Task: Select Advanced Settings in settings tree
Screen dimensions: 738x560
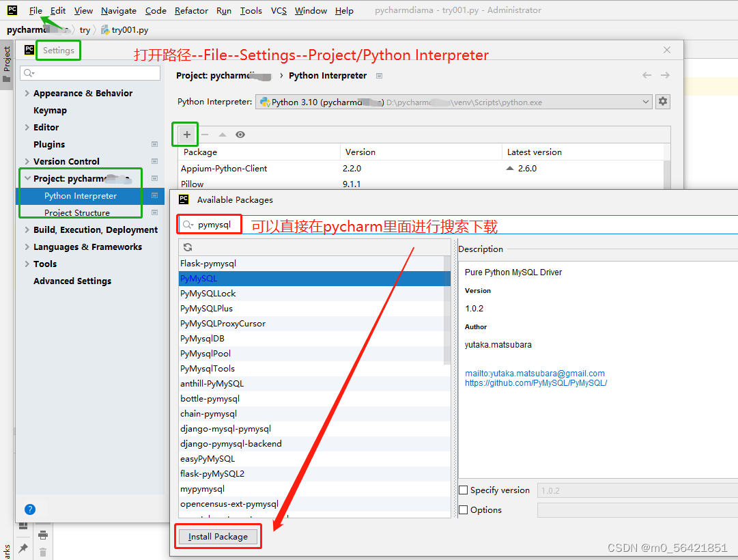Action: (x=72, y=281)
